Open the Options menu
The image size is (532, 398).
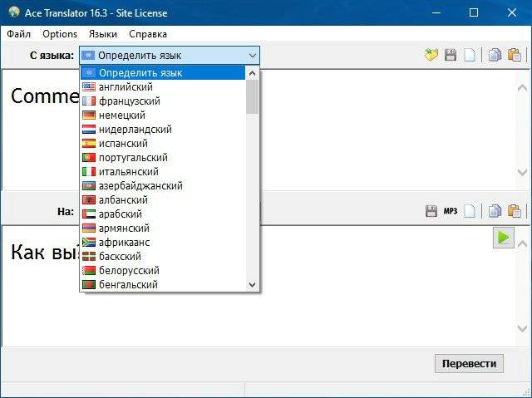coord(60,34)
